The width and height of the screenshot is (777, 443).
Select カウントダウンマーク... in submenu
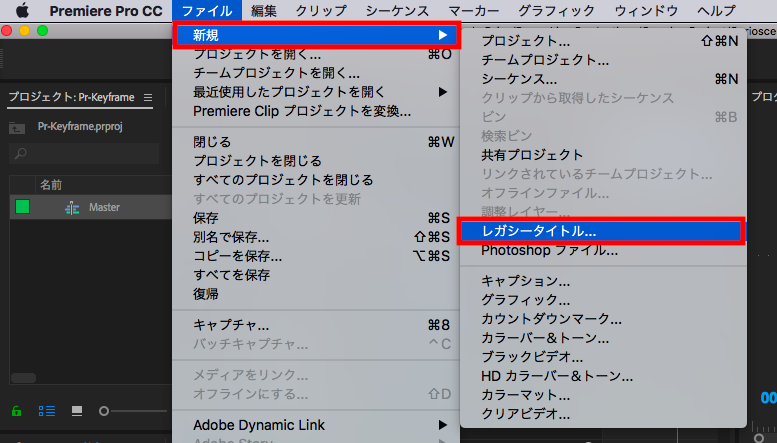[x=604, y=319]
